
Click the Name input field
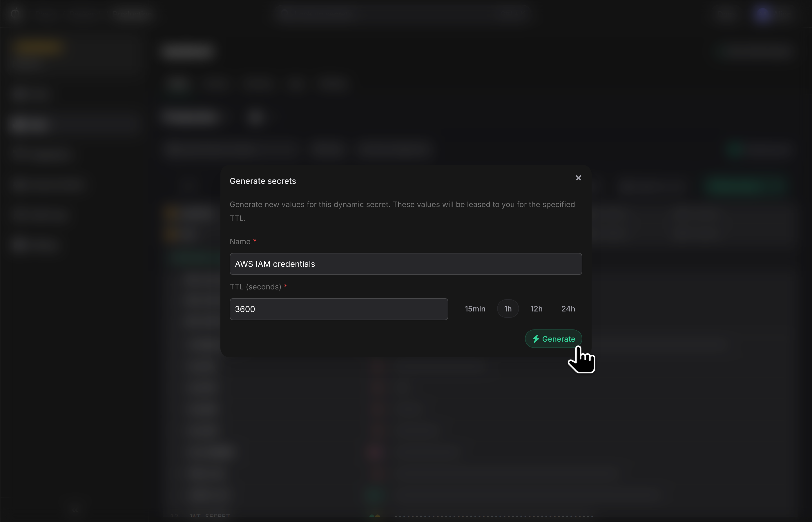pyautogui.click(x=406, y=264)
